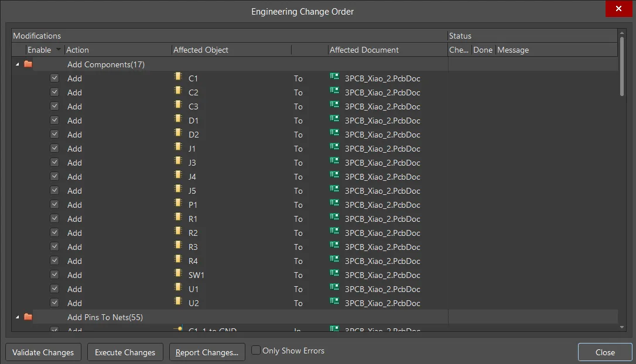Click the Add Pins To Nets folder icon
Viewport: 636px width, 364px height.
[x=28, y=317]
